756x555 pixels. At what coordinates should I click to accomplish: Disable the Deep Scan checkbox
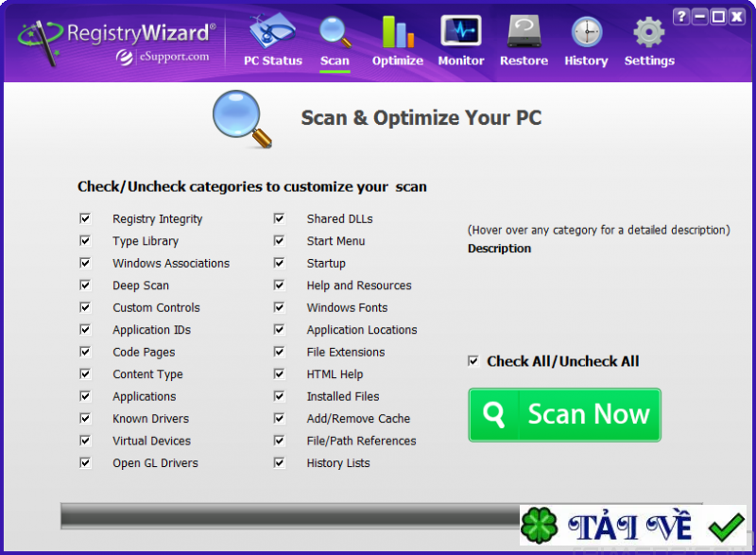pyautogui.click(x=85, y=285)
